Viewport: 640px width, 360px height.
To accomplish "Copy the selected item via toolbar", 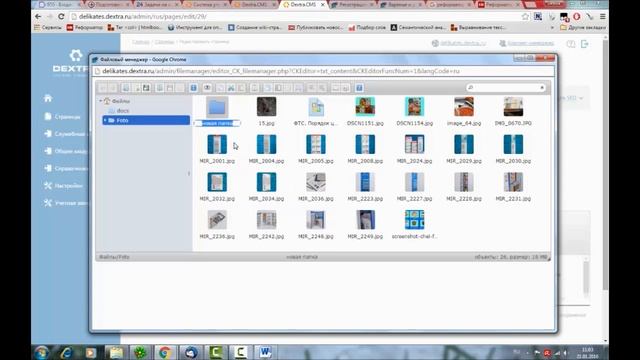I will coord(220,88).
